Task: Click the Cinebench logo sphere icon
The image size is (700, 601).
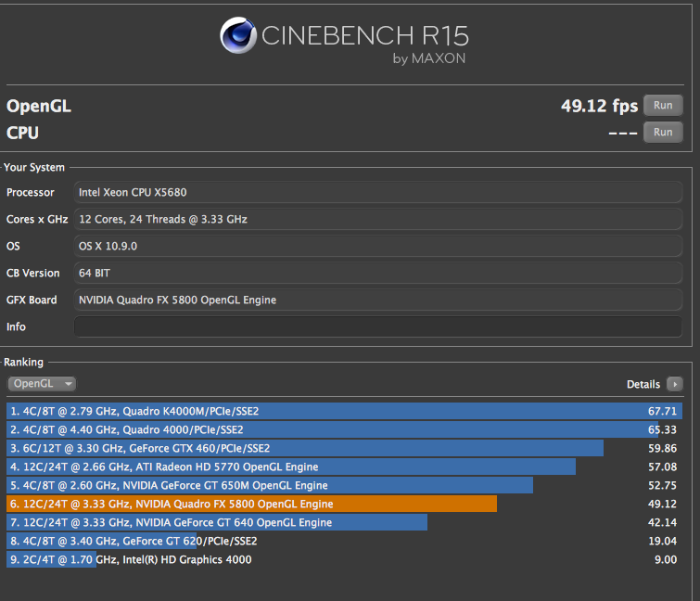Action: click(x=238, y=35)
